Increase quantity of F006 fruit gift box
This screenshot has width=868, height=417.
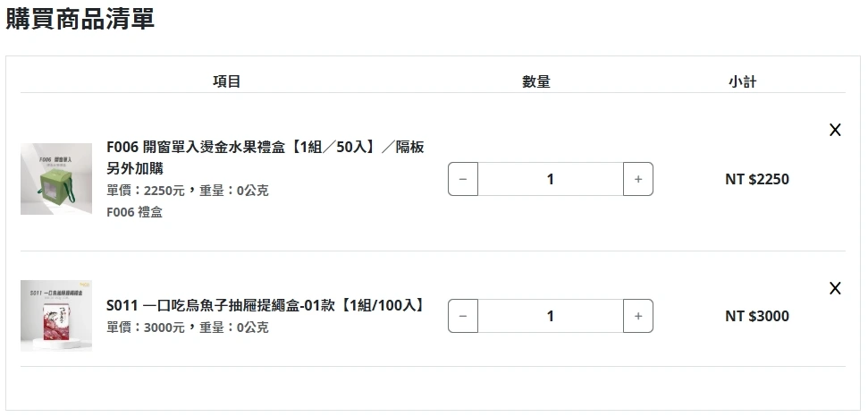637,179
